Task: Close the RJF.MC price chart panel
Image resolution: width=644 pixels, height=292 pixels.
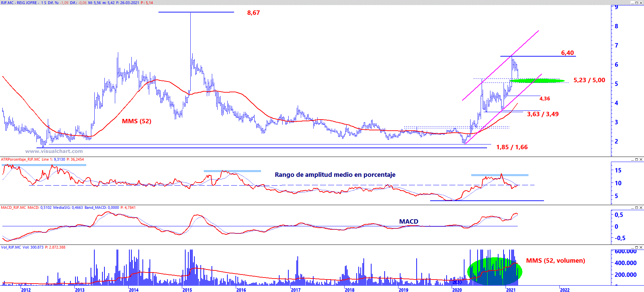Action: [x=641, y=3]
